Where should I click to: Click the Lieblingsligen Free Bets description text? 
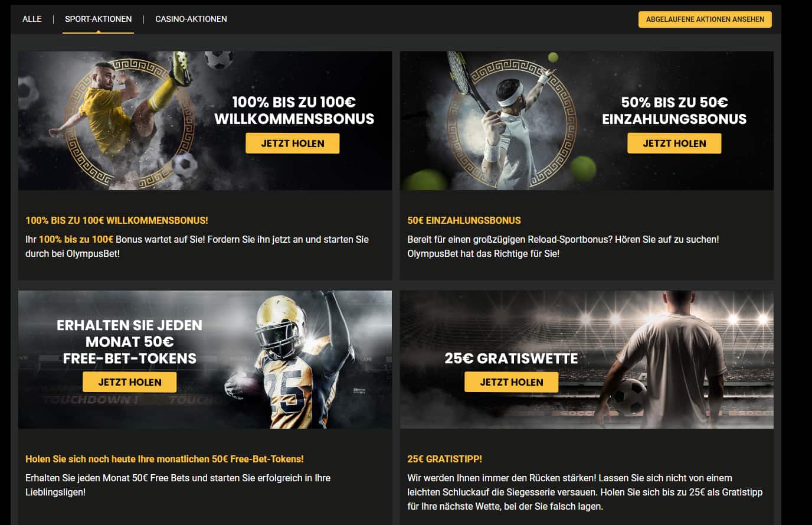click(178, 485)
